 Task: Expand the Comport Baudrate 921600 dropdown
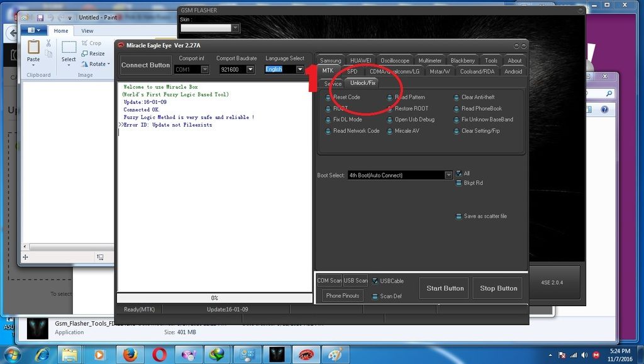[250, 69]
